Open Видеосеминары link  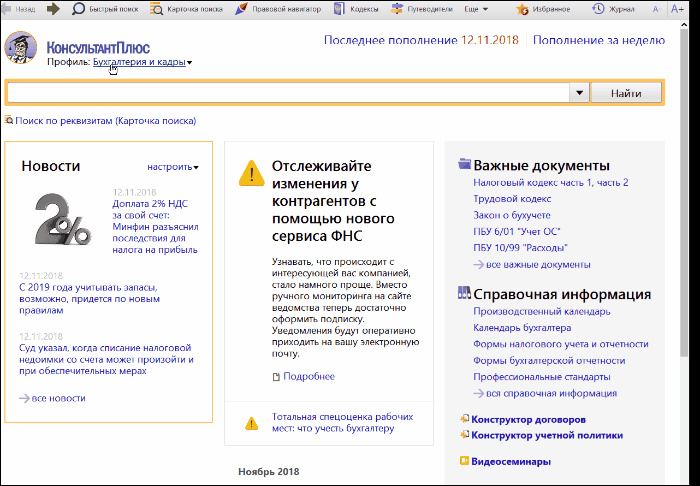point(511,461)
